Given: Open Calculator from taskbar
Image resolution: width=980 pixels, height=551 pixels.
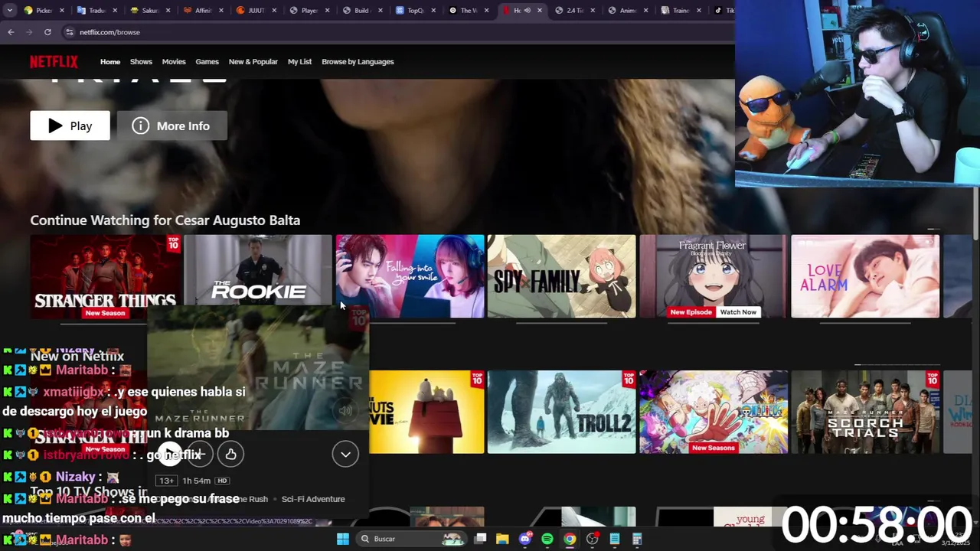Looking at the screenshot, I should click(637, 539).
